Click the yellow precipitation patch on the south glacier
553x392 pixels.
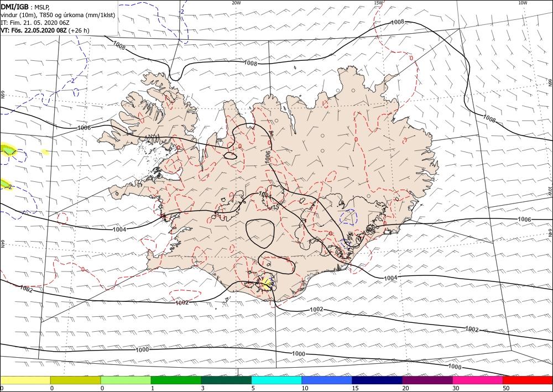pos(267,283)
